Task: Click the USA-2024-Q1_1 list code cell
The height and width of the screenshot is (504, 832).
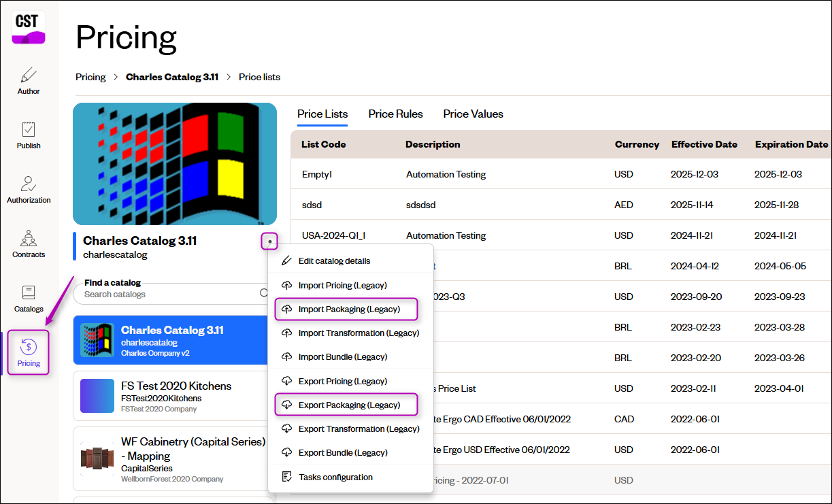Action: click(x=334, y=235)
